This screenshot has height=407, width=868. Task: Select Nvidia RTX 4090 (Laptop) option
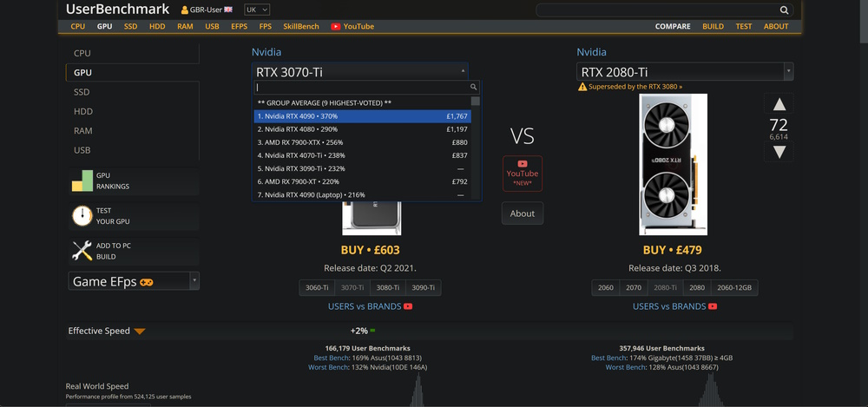(363, 194)
